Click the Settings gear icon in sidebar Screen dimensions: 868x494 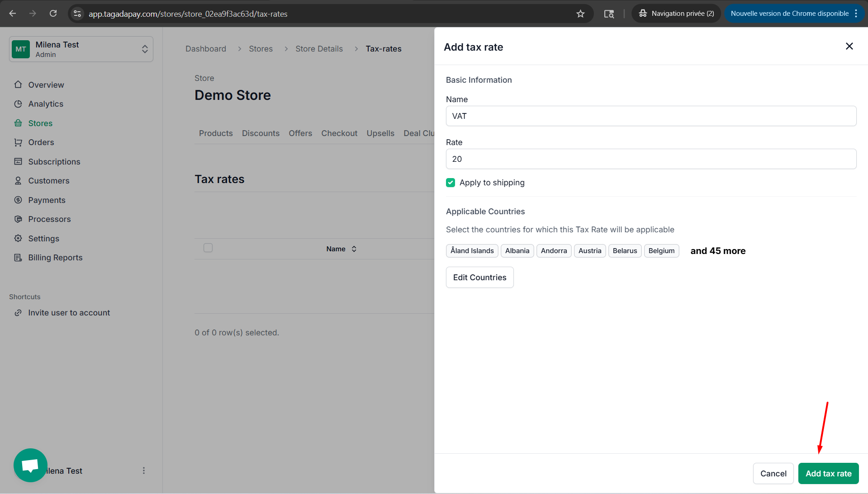pos(18,238)
